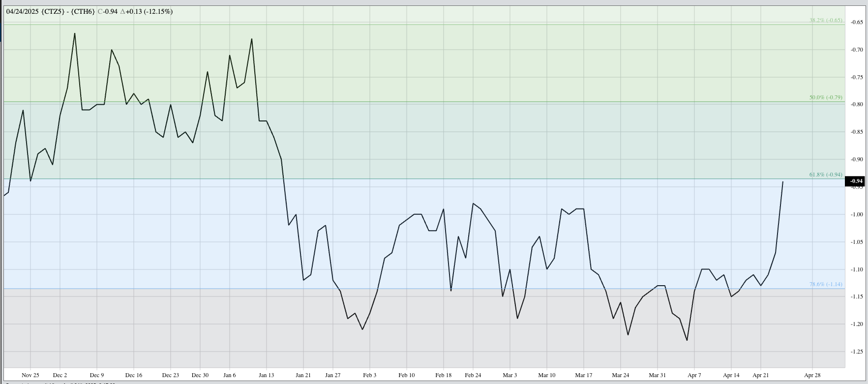
Task: Click the Jan 13 date axis label
Action: pyautogui.click(x=266, y=375)
